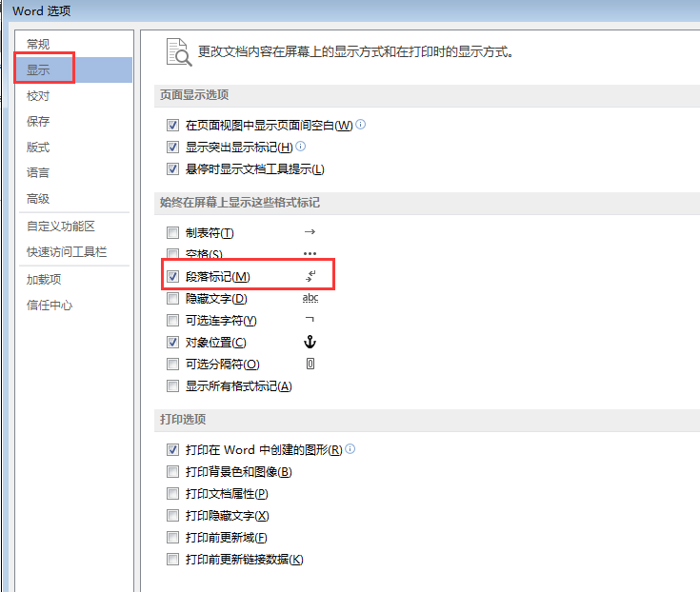Click the Word 选项 dialog title
700x592 pixels.
[x=42, y=10]
